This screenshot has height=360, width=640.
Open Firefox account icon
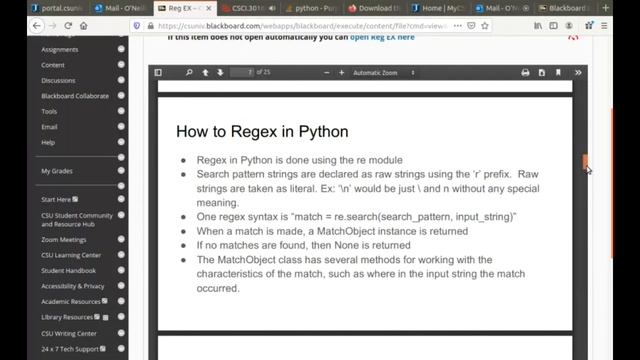(x=569, y=26)
